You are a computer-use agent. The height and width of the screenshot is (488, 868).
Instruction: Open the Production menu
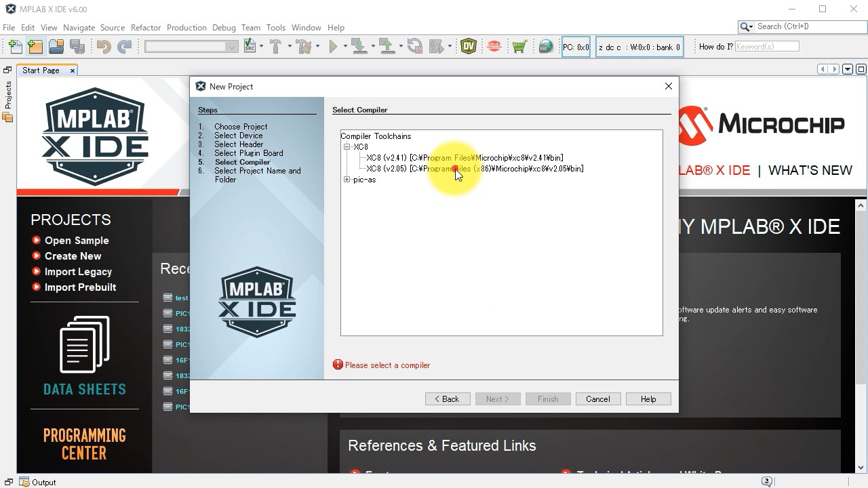(x=186, y=28)
